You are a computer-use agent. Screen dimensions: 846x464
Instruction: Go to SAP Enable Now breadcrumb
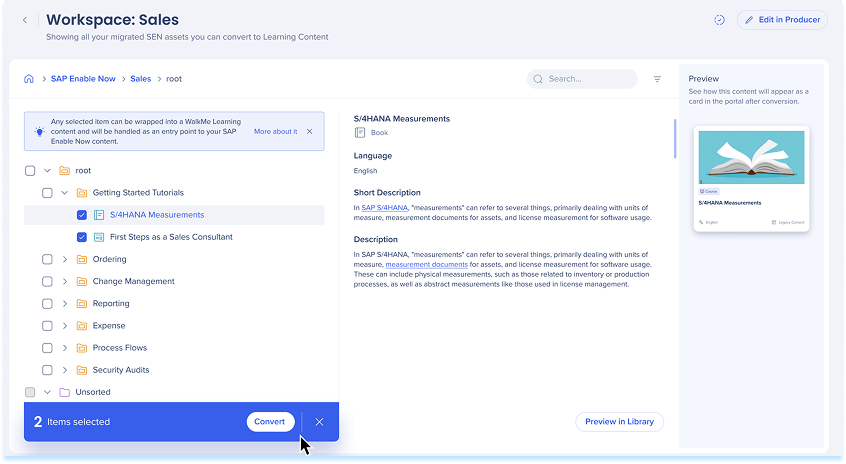tap(83, 79)
